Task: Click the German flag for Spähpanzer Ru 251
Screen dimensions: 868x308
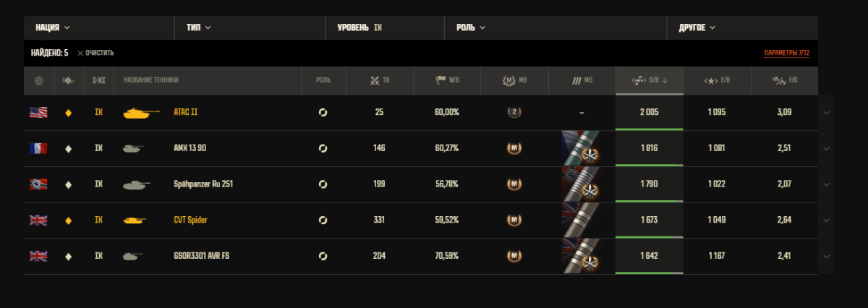Action: click(x=38, y=184)
